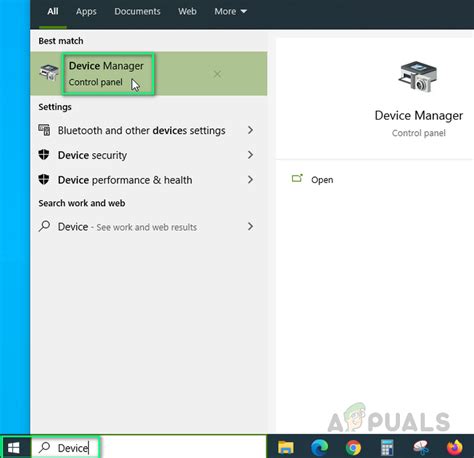Screen dimensions: 474x458
Task: Expand Device performance & health chevron
Action: [x=250, y=180]
